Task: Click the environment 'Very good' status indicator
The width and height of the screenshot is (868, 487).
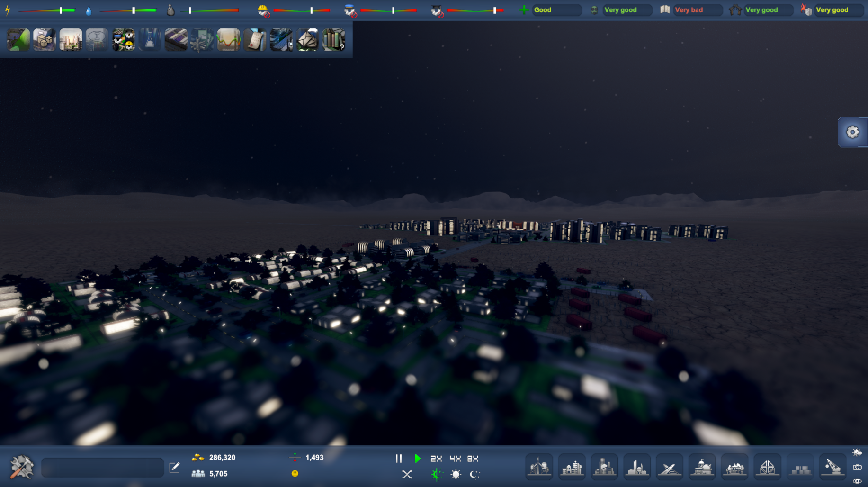Action: coord(627,10)
